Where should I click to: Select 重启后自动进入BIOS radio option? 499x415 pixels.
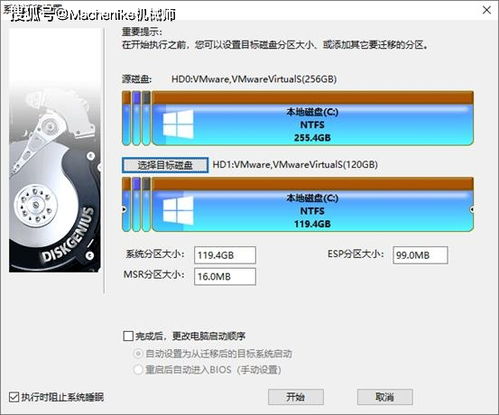(138, 370)
